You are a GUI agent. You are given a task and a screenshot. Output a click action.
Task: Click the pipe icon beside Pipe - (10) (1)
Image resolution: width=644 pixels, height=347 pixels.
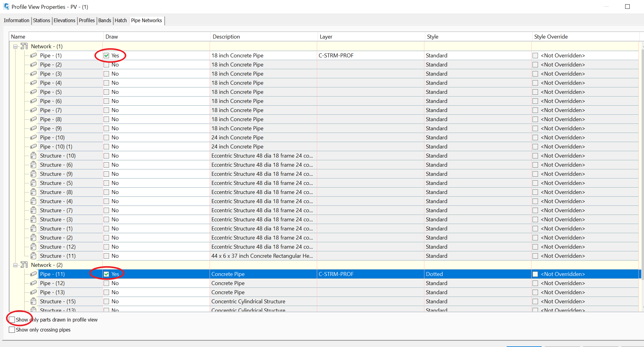[x=33, y=146]
